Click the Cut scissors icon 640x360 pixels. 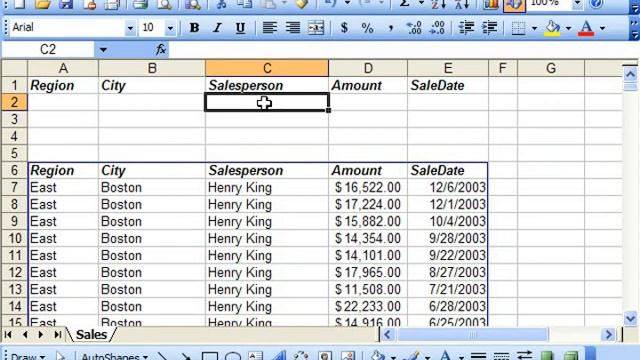point(222,4)
